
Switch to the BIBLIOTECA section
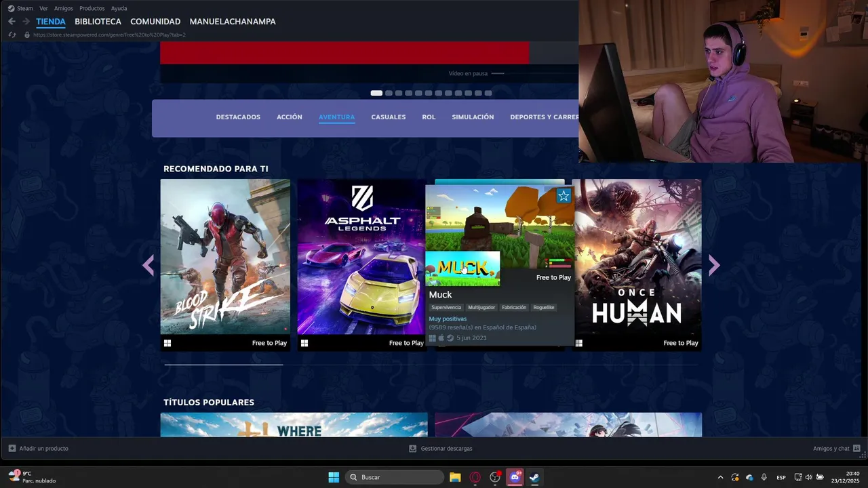pos(98,22)
